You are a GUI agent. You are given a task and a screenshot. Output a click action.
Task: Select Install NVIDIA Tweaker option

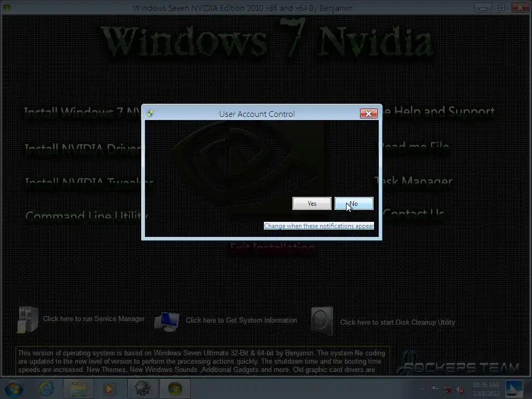pyautogui.click(x=89, y=181)
